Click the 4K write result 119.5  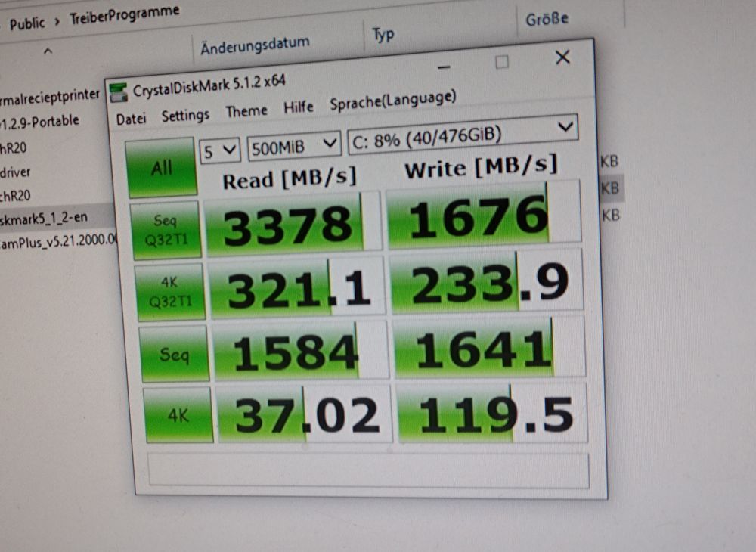click(x=491, y=413)
